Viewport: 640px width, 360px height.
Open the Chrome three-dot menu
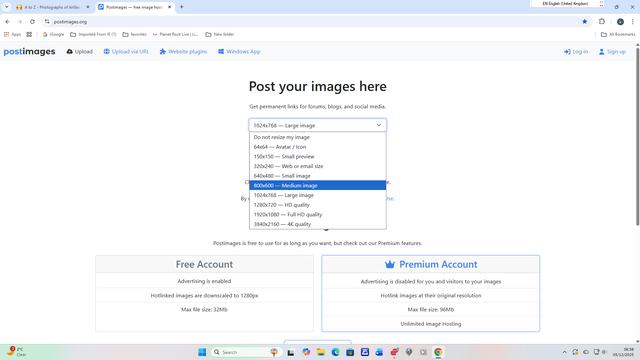[633, 22]
